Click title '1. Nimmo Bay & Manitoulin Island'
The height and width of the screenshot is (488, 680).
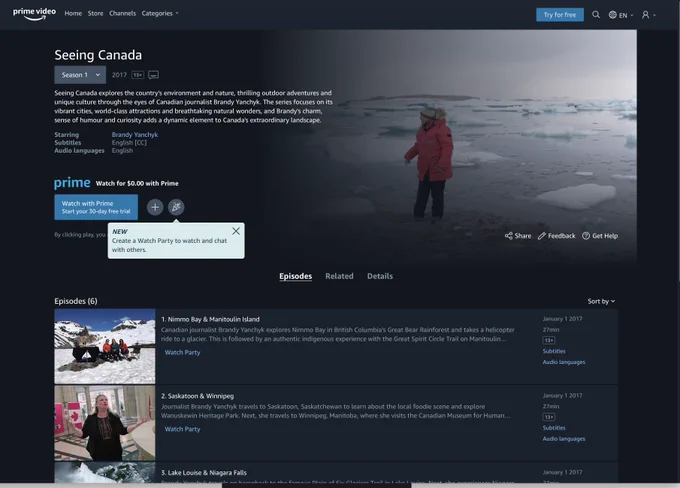click(x=210, y=319)
